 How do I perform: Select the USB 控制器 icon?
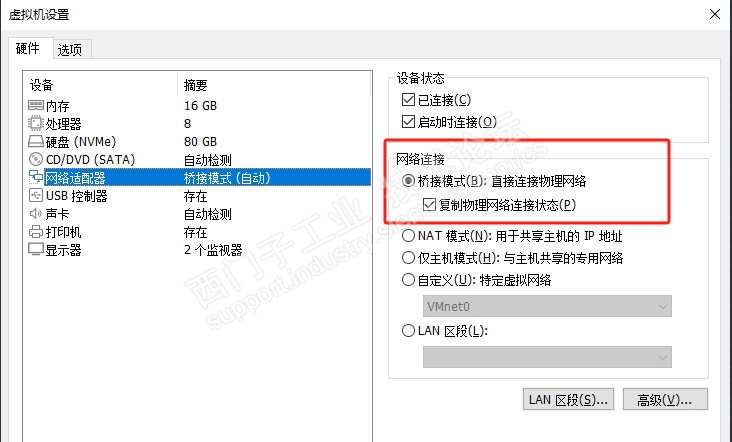36,196
